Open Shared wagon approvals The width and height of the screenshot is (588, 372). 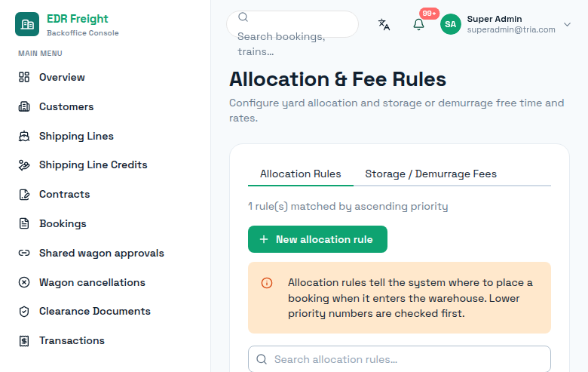point(102,253)
